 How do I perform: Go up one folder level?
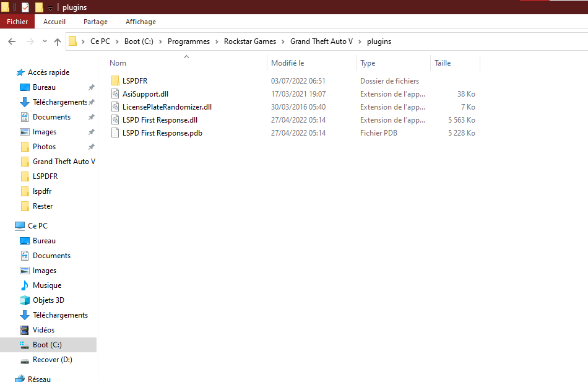pos(58,41)
